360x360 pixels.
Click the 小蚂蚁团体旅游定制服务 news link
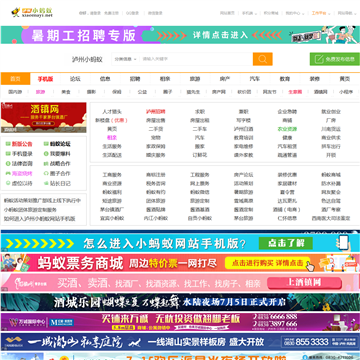click(x=30, y=210)
